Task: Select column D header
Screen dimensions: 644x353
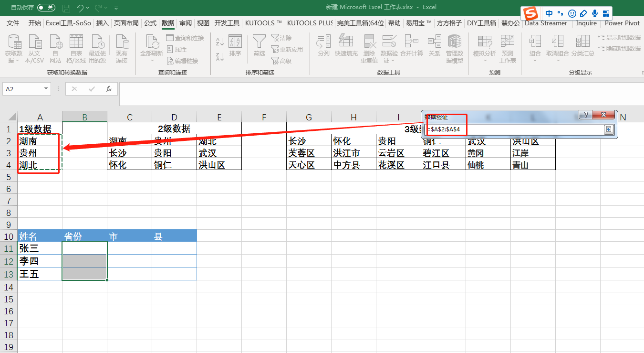Action: tap(174, 117)
